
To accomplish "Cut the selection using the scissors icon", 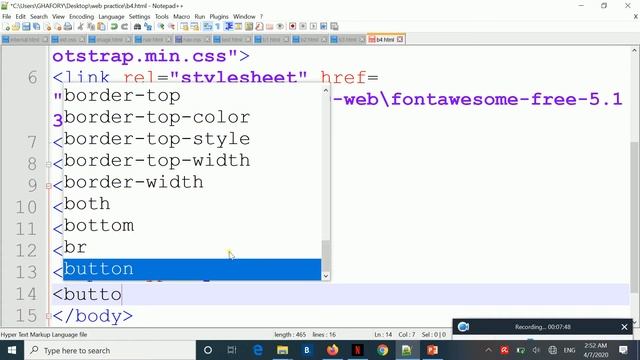I will [80, 27].
